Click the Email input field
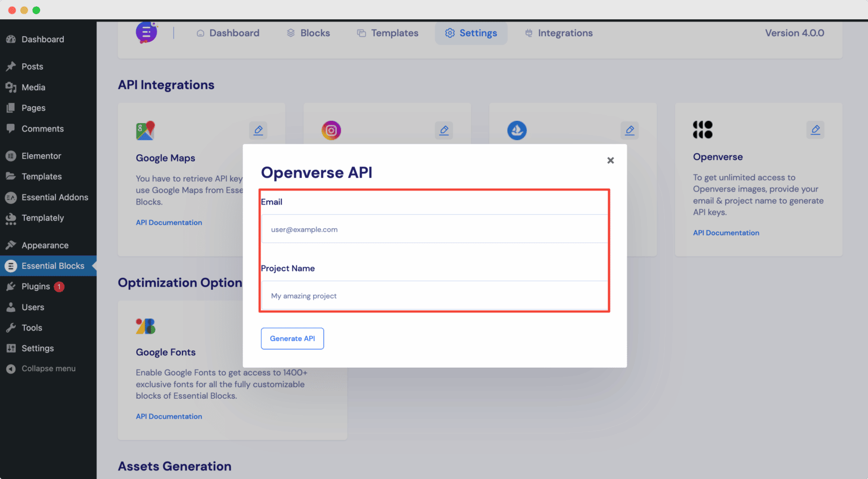 (434, 229)
